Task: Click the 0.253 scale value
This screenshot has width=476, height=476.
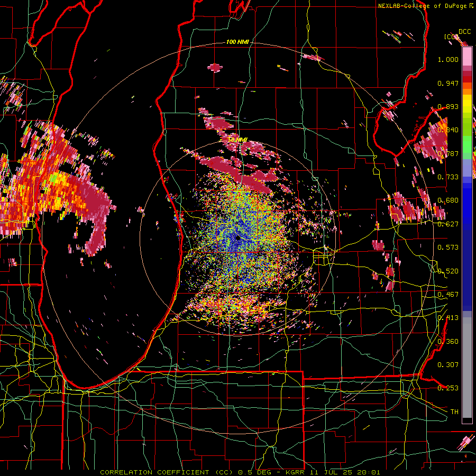Action: [448, 388]
